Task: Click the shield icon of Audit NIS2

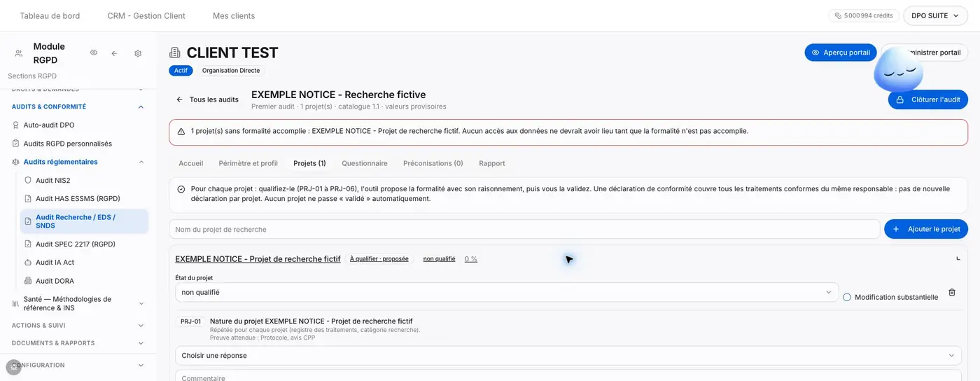Action: (x=28, y=180)
